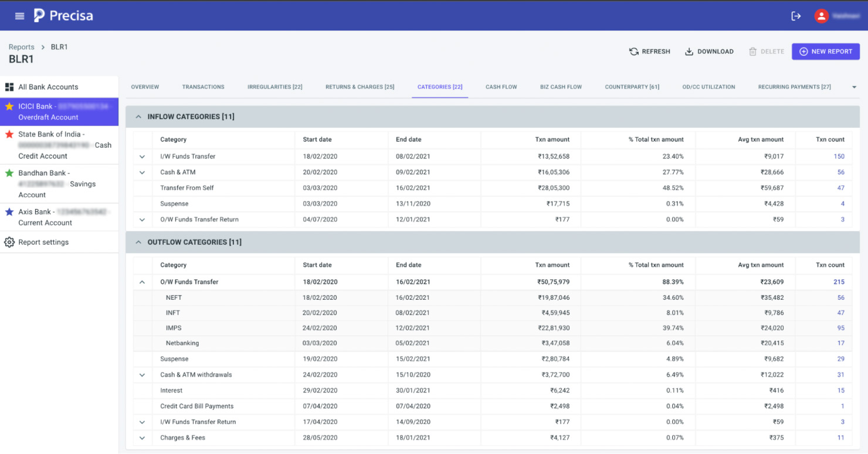Click the Delete report trash icon
The image size is (868, 454).
click(x=752, y=51)
